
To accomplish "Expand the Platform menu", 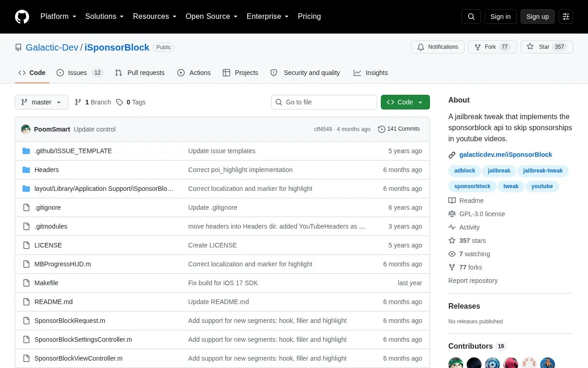I will coord(58,17).
